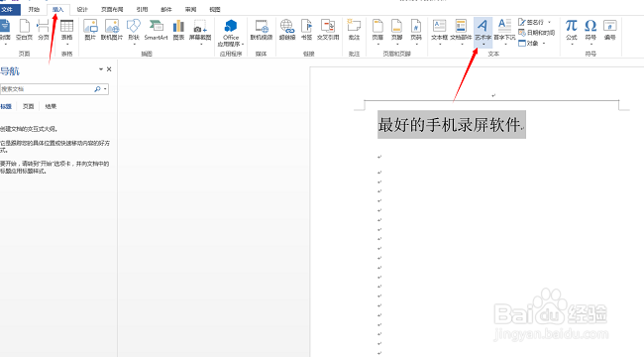644x357 pixels.
Task: Insert an online picture (联机图片)
Action: 112,30
